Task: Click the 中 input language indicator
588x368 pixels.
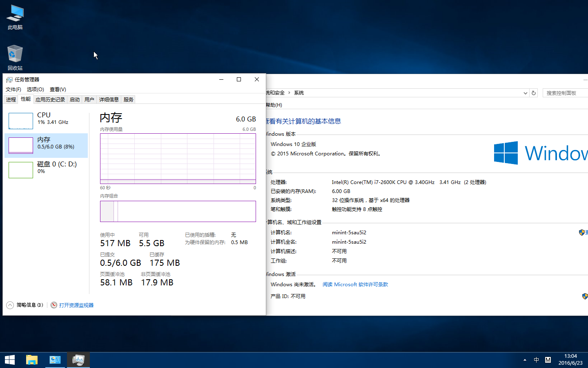Action: pyautogui.click(x=536, y=360)
